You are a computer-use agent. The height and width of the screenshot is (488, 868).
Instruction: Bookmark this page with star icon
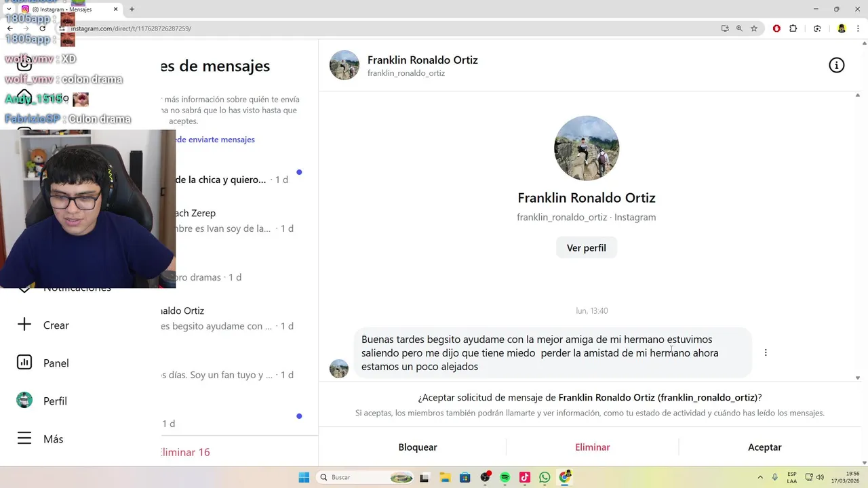[754, 28]
